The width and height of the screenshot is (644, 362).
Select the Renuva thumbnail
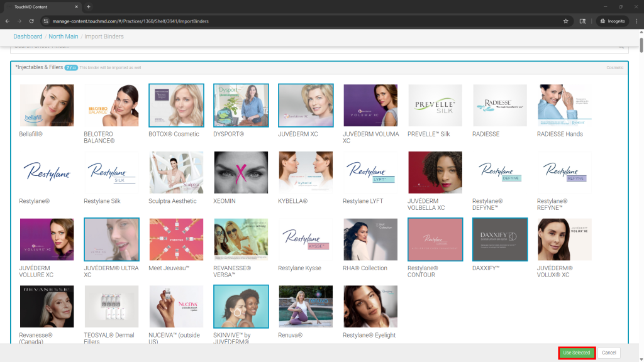306,307
